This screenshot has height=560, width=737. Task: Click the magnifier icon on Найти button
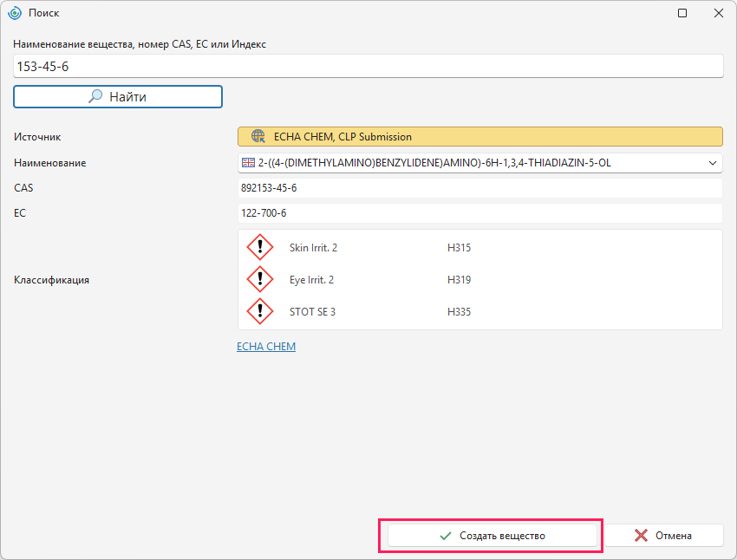[x=95, y=96]
